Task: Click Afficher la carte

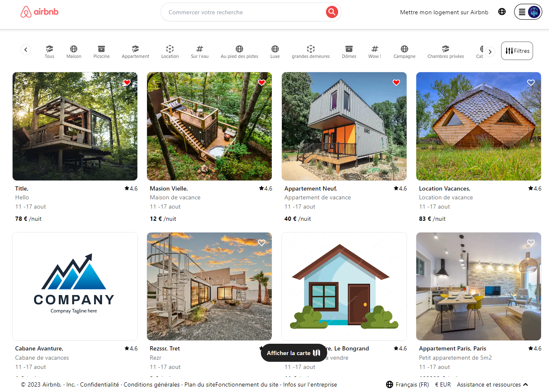Action: click(x=294, y=353)
